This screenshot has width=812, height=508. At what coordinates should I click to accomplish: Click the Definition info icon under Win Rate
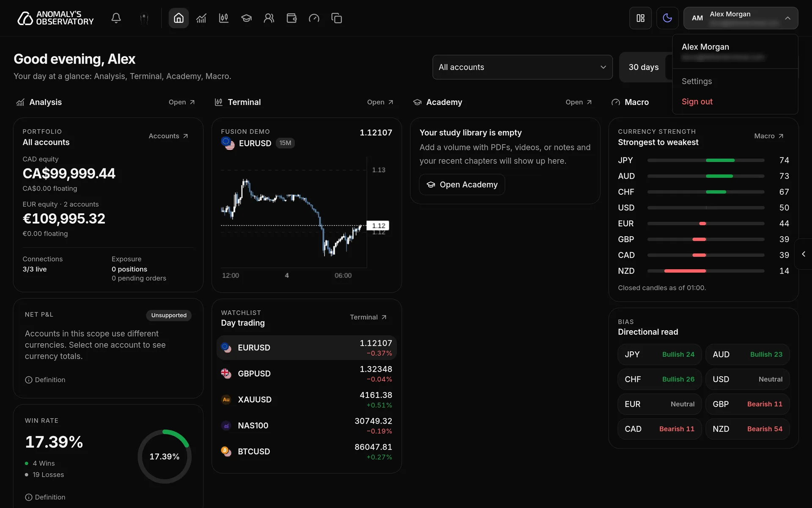coord(29,497)
